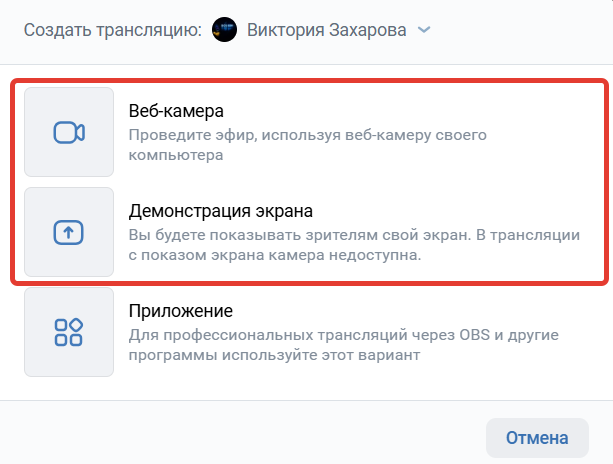Choose the Демонстрация экрана option title
This screenshot has width=613, height=464.
click(220, 211)
